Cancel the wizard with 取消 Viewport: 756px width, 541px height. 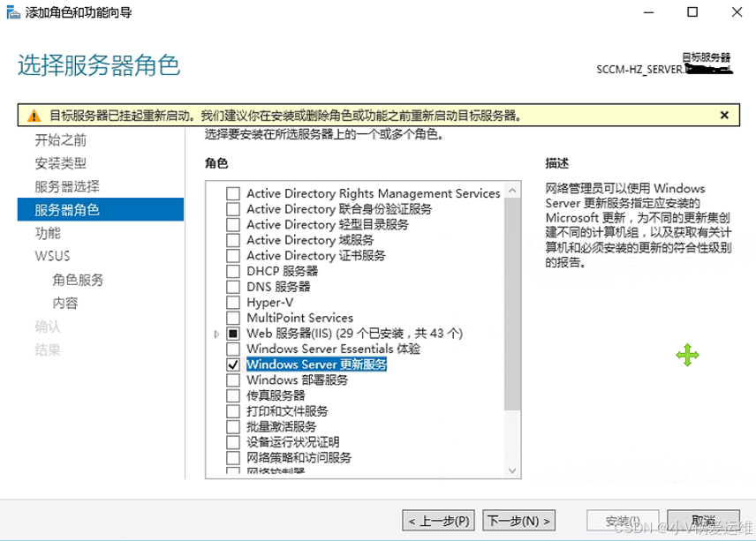pos(702,521)
